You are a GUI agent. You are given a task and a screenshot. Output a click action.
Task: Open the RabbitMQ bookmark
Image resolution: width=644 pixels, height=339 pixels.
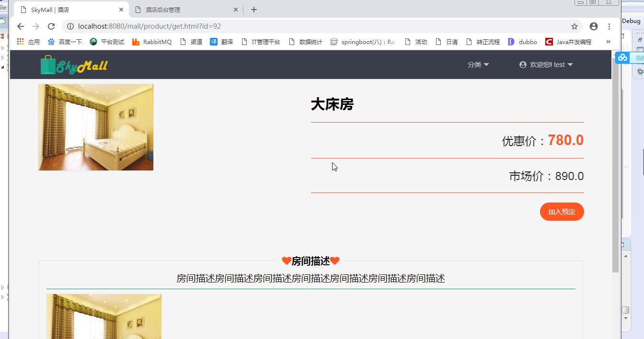click(x=152, y=42)
